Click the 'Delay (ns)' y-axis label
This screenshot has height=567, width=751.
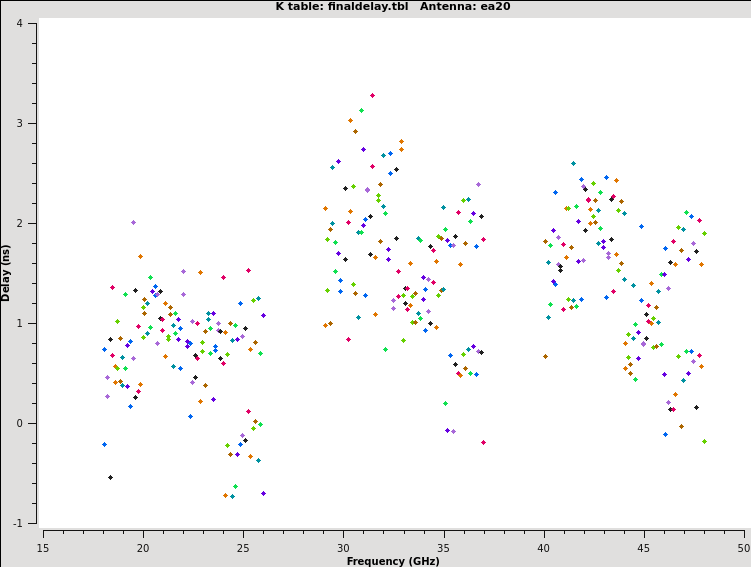click(6, 273)
